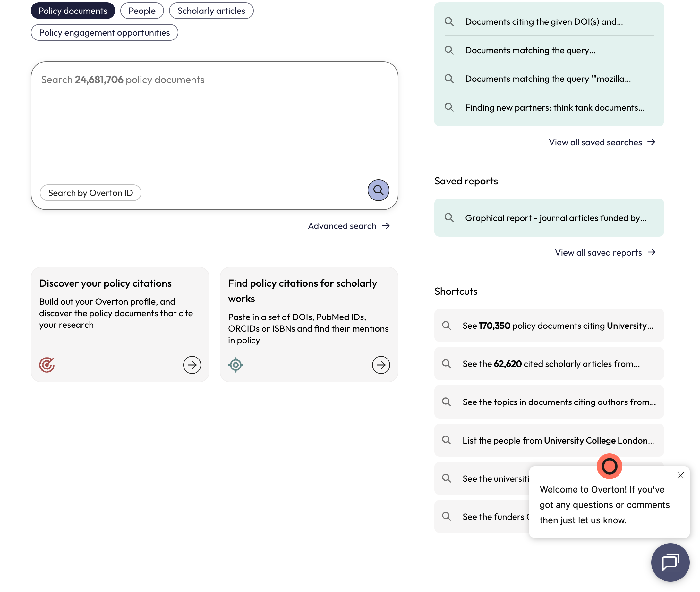This screenshot has height=592, width=700.
Task: Open the Advanced search link
Action: [x=349, y=226]
